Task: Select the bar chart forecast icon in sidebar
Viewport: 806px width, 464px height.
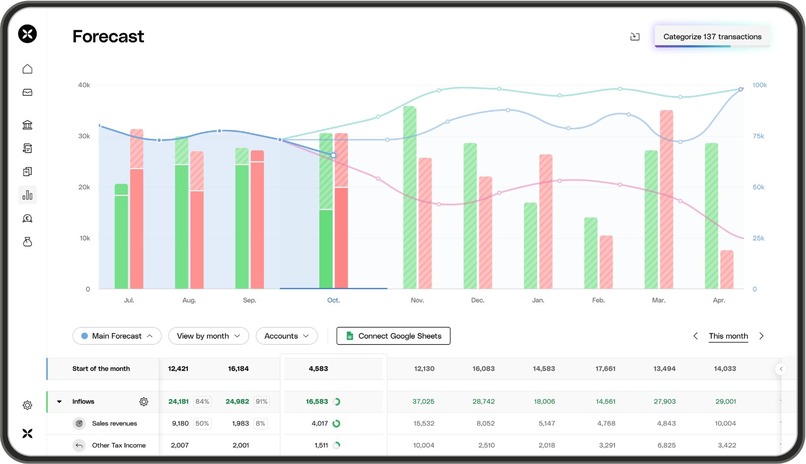Action: pos(27,195)
